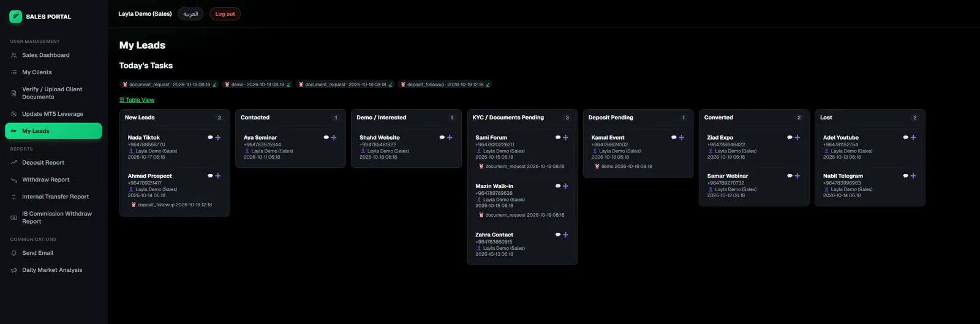Click plus icon on Shahd Website card
The width and height of the screenshot is (980, 324).
pyautogui.click(x=450, y=138)
